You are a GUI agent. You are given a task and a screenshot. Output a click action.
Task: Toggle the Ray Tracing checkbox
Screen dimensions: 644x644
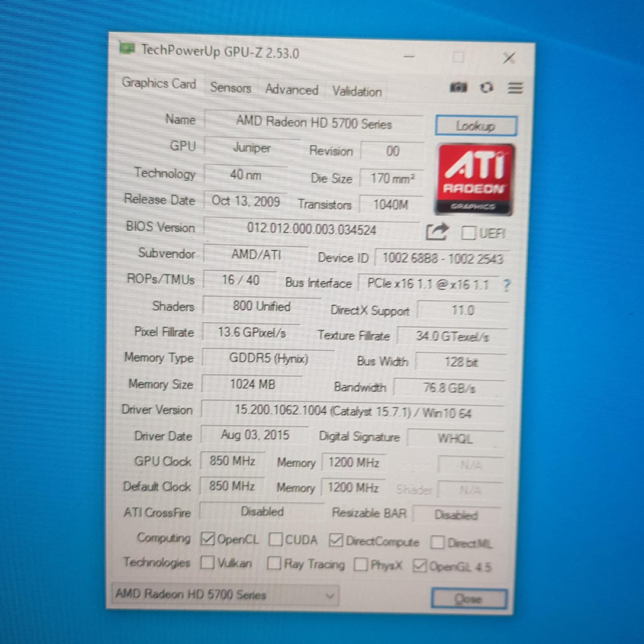274,563
